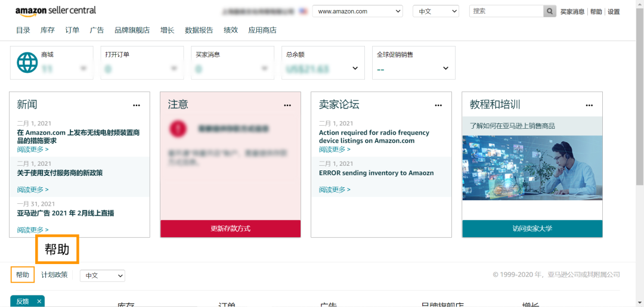Open news headline 关于使用支付服务商的新政策
The image size is (644, 307).
[x=60, y=173]
